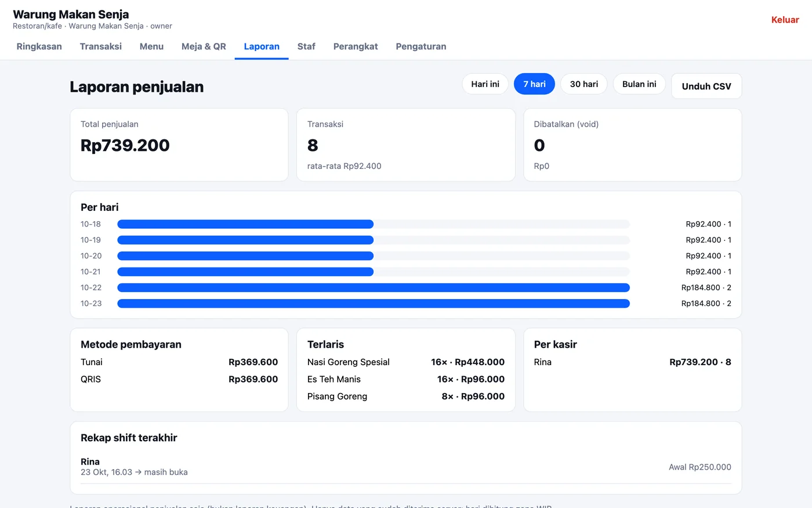
Task: Click the Laporan penjualan heading
Action: (x=137, y=87)
